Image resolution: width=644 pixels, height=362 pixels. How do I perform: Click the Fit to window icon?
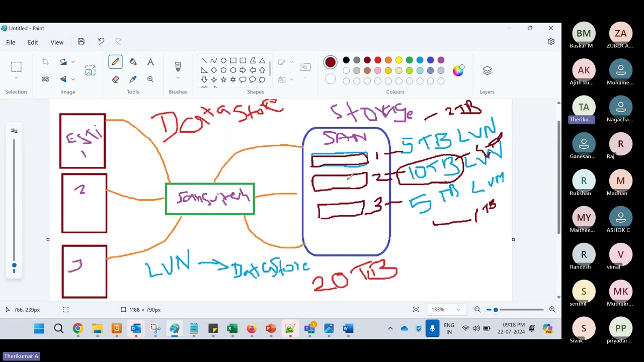(416, 310)
